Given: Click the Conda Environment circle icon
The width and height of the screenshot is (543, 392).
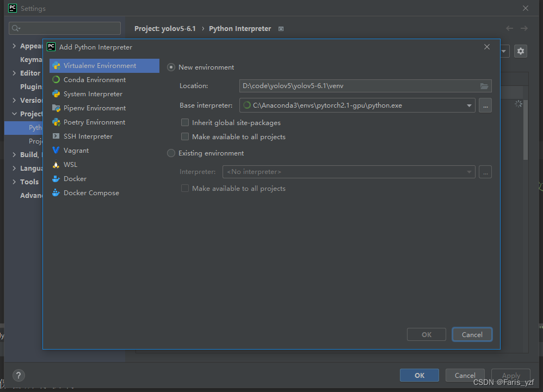Looking at the screenshot, I should (x=56, y=80).
